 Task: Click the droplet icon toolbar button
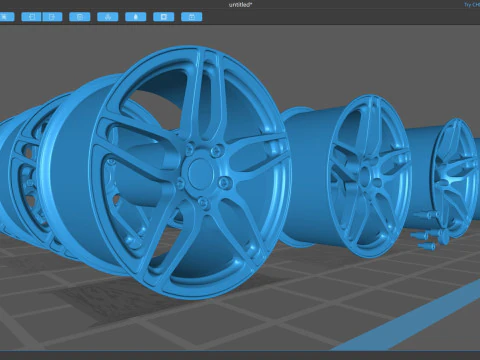pos(136,17)
